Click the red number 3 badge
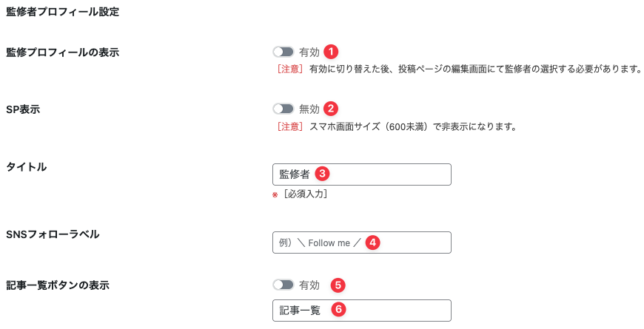Image resolution: width=644 pixels, height=329 pixels. 321,174
